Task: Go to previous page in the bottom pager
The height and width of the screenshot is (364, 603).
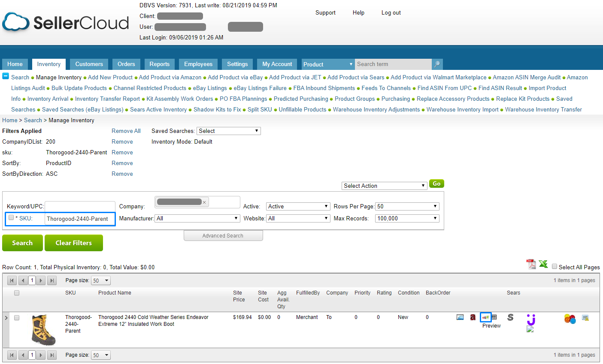Action: [23, 355]
